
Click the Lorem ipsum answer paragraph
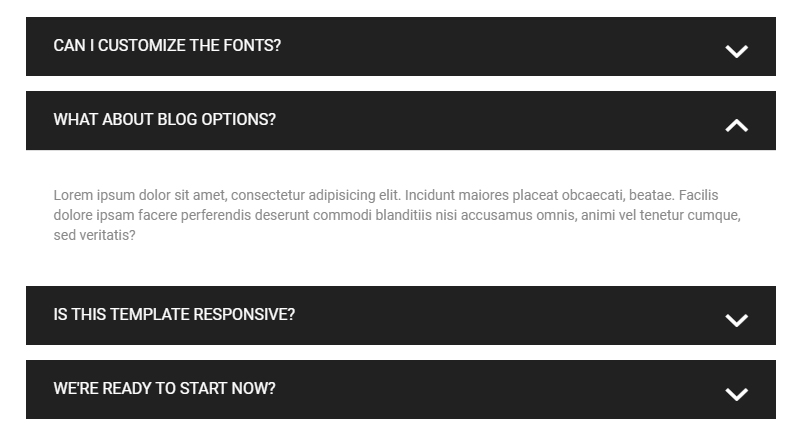pos(397,215)
